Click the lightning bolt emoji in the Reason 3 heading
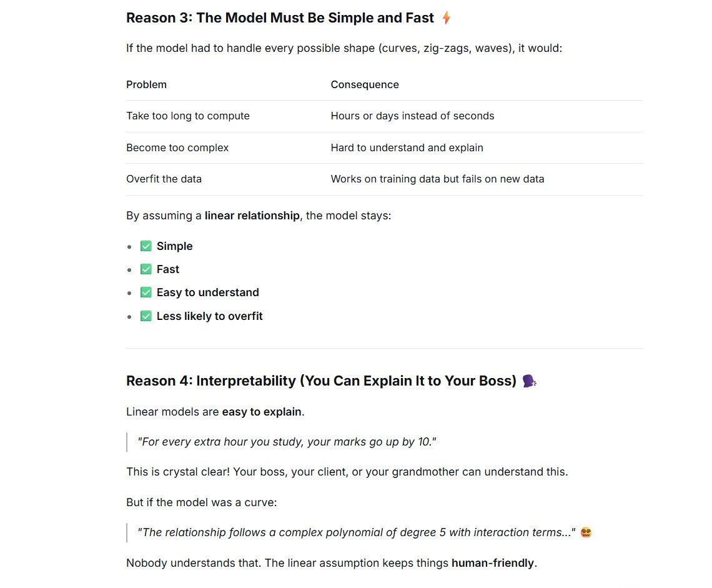The width and height of the screenshot is (712, 588). [x=447, y=17]
